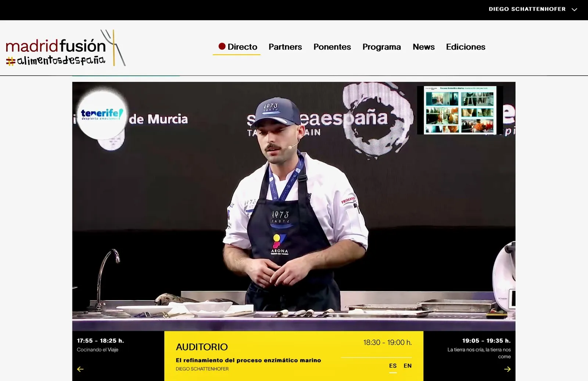The height and width of the screenshot is (381, 588).
Task: Open the DIEGO SCHATTENHOFER account menu
Action: [x=527, y=9]
